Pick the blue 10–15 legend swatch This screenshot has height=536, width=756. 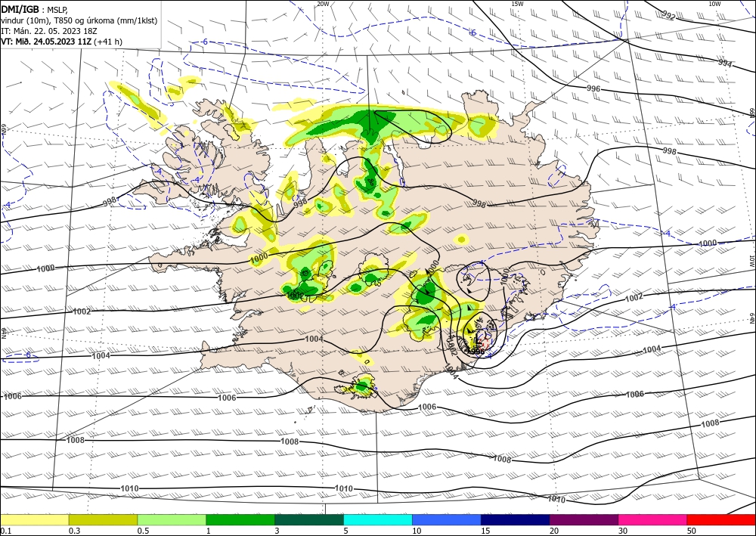coord(447,519)
